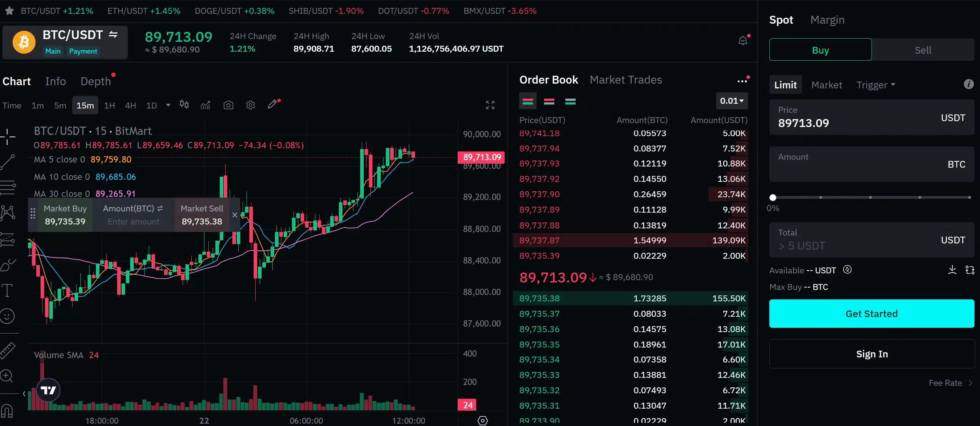Select the crosshair tool in the drawing toolbar
The height and width of the screenshot is (426, 980).
8,137
